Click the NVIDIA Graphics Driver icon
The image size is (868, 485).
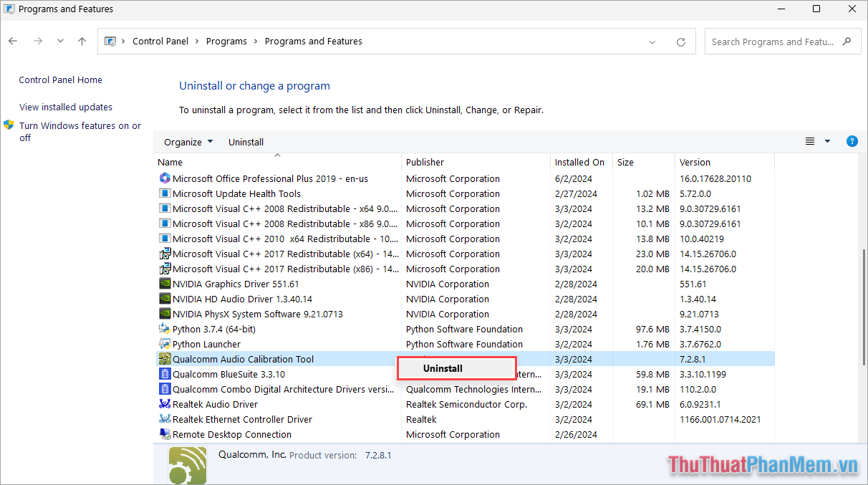click(164, 284)
